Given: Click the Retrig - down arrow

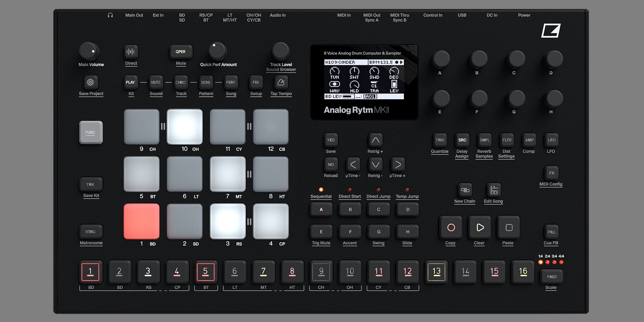Looking at the screenshot, I should coord(376,164).
